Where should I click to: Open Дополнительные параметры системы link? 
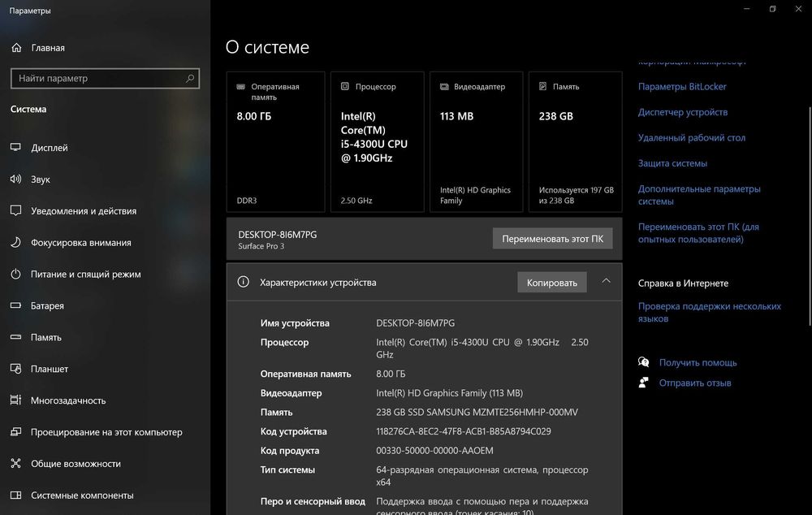click(x=699, y=195)
